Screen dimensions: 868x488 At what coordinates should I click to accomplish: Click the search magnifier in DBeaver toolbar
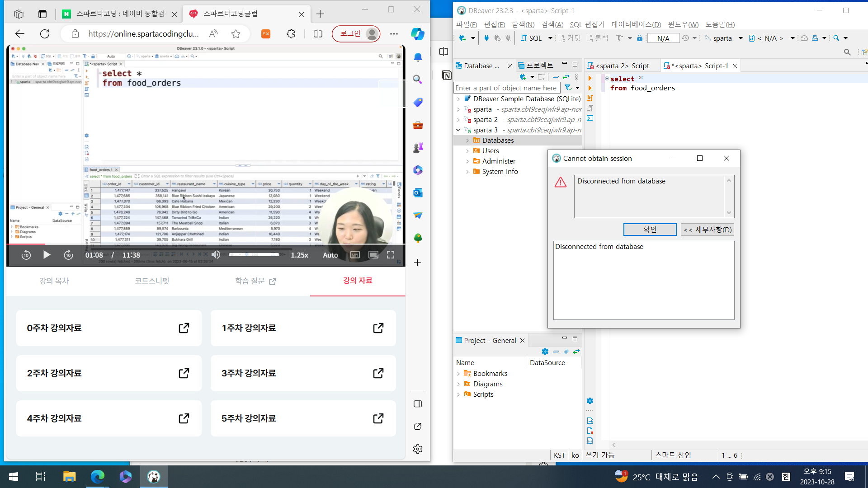coord(836,38)
